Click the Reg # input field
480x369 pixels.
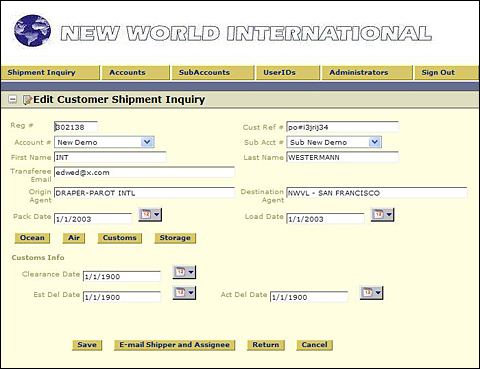76,127
